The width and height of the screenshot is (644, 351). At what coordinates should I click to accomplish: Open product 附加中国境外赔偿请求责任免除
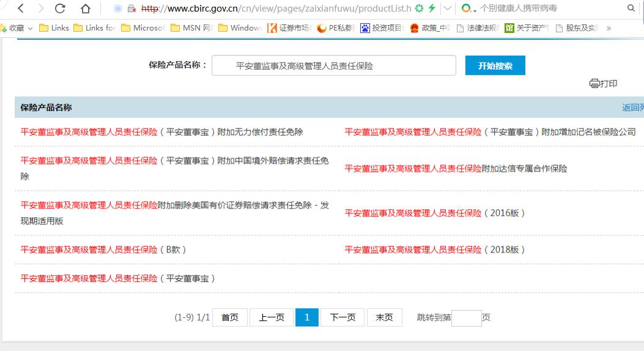[x=174, y=168]
